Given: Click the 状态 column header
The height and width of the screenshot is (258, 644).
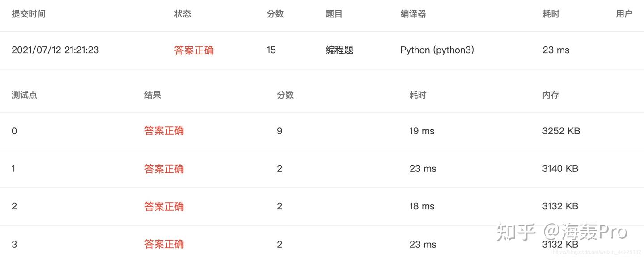Looking at the screenshot, I should pos(182,14).
